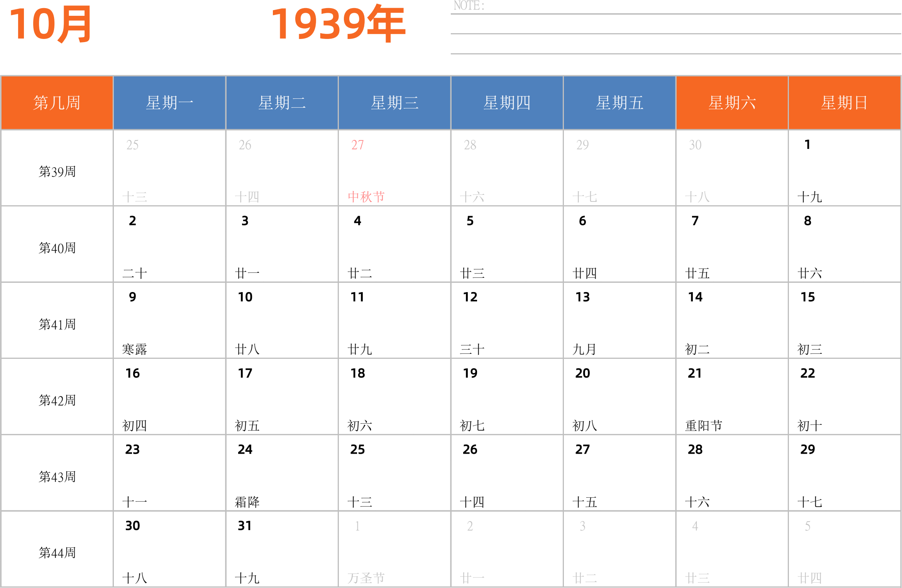This screenshot has height=588, width=902.
Task: Select October date 23
Action: click(132, 449)
